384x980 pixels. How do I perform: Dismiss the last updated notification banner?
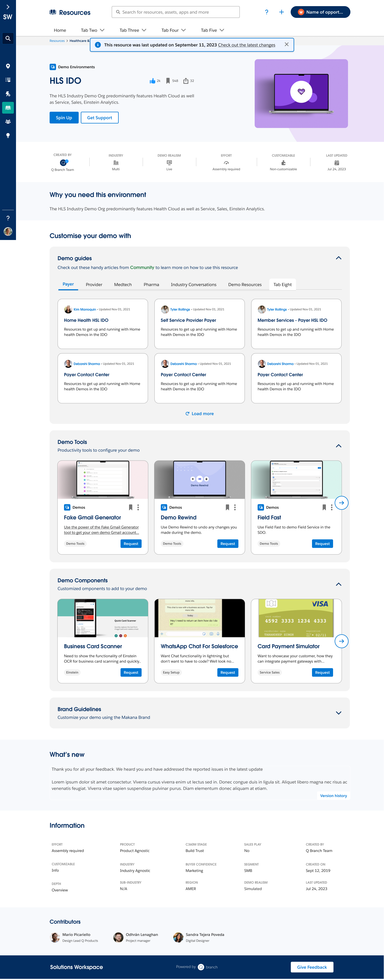click(x=287, y=45)
